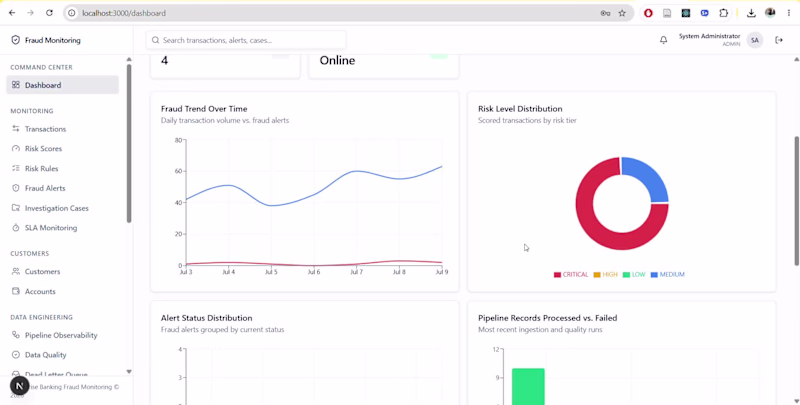Image resolution: width=800 pixels, height=405 pixels.
Task: Open SLA Monitoring page
Action: (x=62, y=227)
